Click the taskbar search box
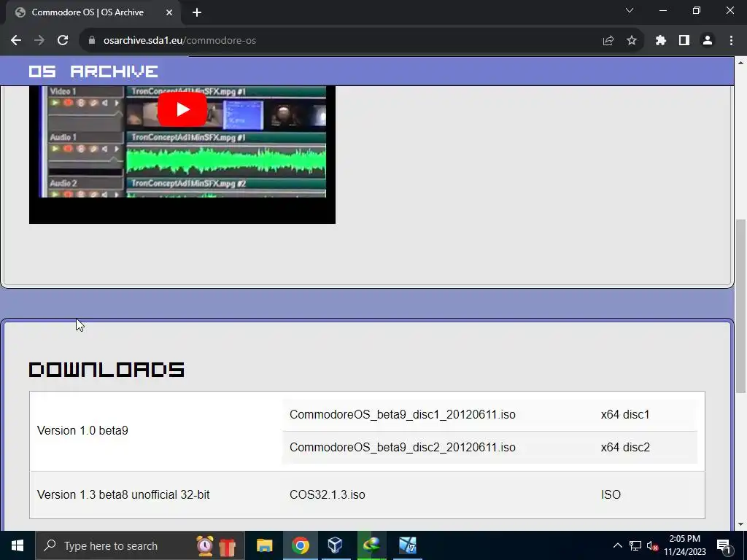The image size is (747, 560). (x=139, y=545)
